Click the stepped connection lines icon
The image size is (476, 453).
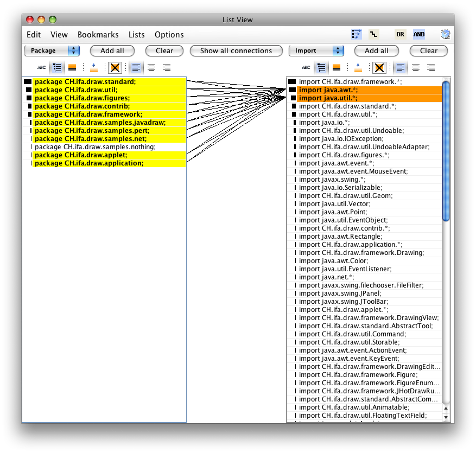coord(373,34)
